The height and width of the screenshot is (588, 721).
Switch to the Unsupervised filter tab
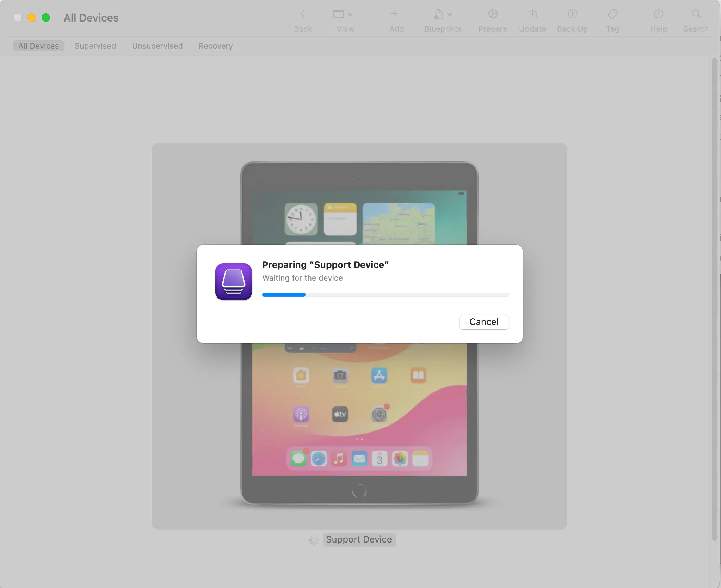[157, 46]
